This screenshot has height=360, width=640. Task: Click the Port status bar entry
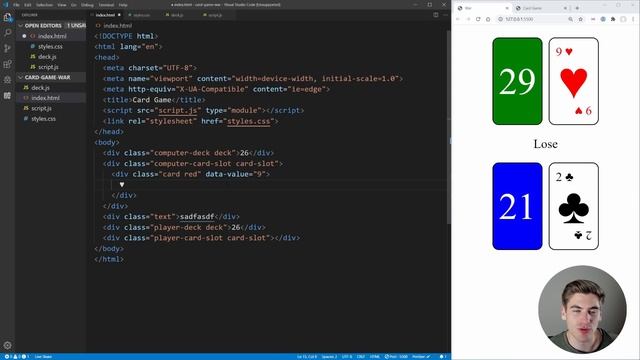[396, 357]
